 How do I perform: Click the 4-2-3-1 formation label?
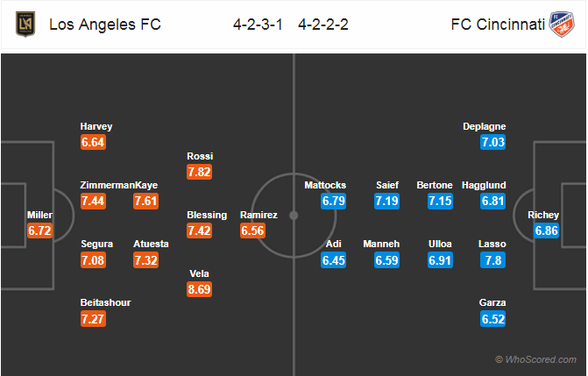point(258,25)
